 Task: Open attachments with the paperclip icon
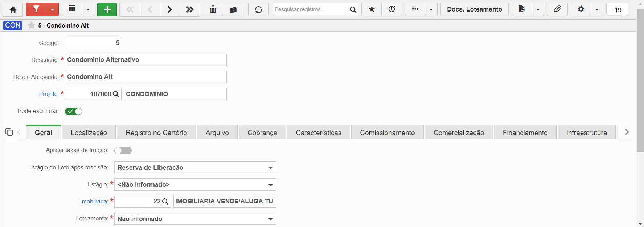pos(557,9)
